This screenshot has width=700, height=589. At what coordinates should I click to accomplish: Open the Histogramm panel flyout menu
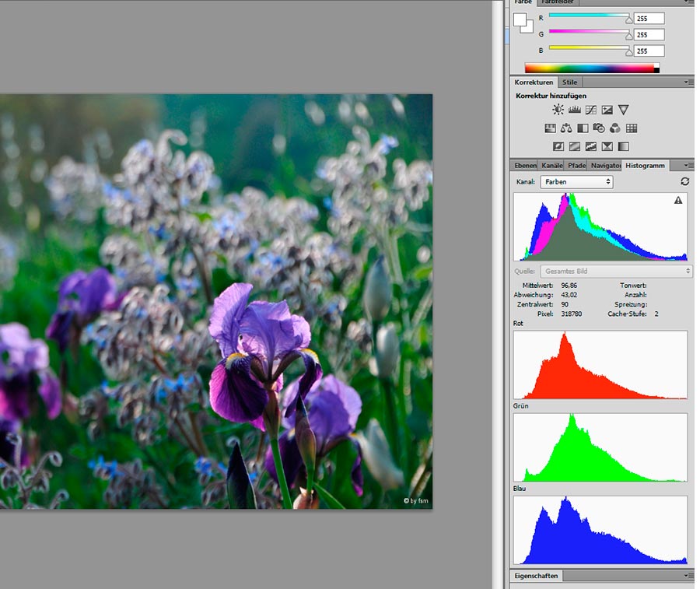[x=688, y=166]
